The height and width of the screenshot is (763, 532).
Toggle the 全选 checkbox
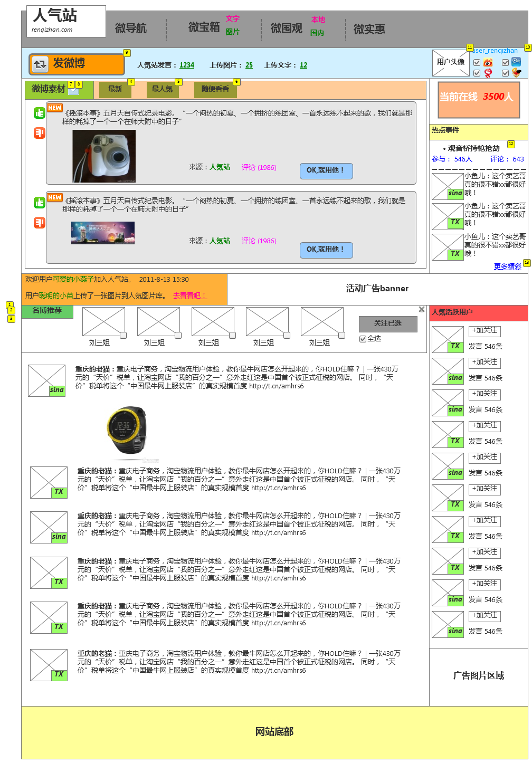point(363,339)
